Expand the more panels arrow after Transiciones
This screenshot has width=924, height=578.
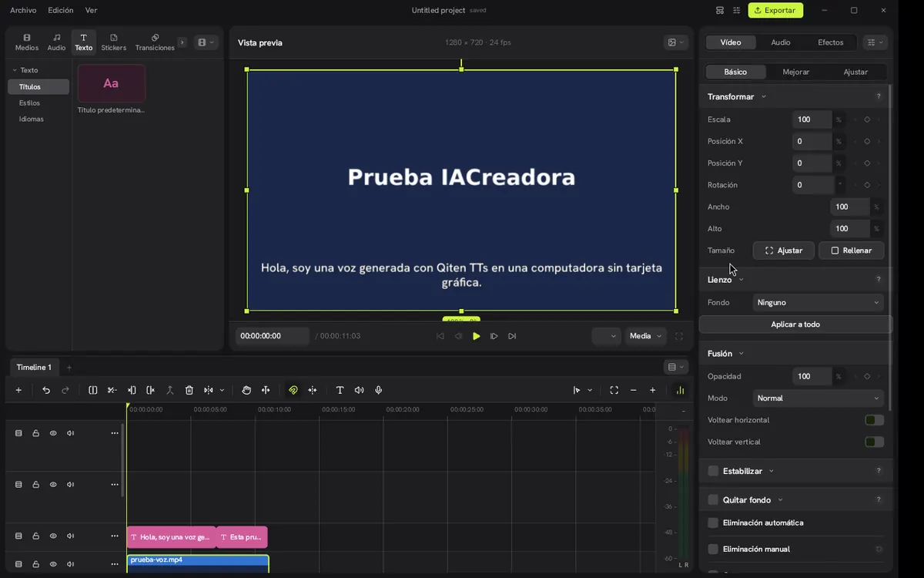[x=182, y=42]
